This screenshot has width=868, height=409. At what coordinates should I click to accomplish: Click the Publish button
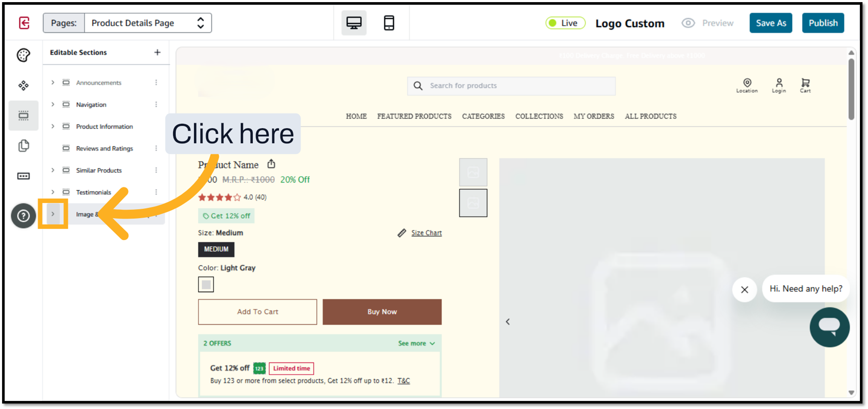823,23
